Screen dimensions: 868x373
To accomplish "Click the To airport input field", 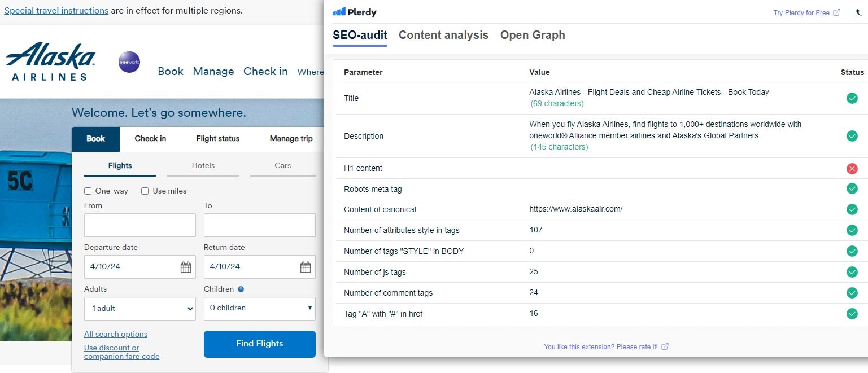I will coord(260,225).
